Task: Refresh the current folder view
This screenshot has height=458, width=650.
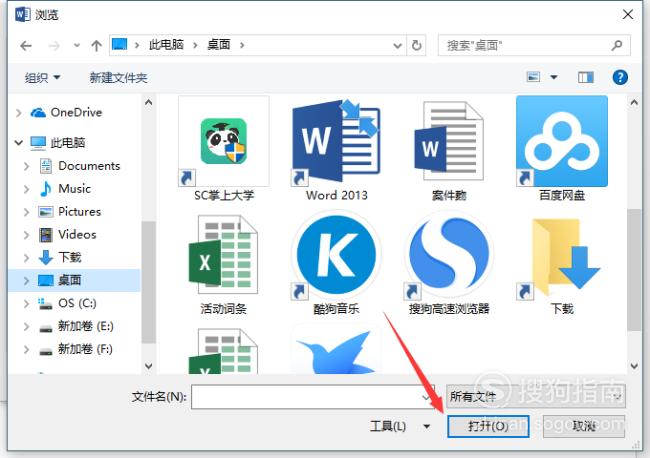Action: pyautogui.click(x=417, y=45)
